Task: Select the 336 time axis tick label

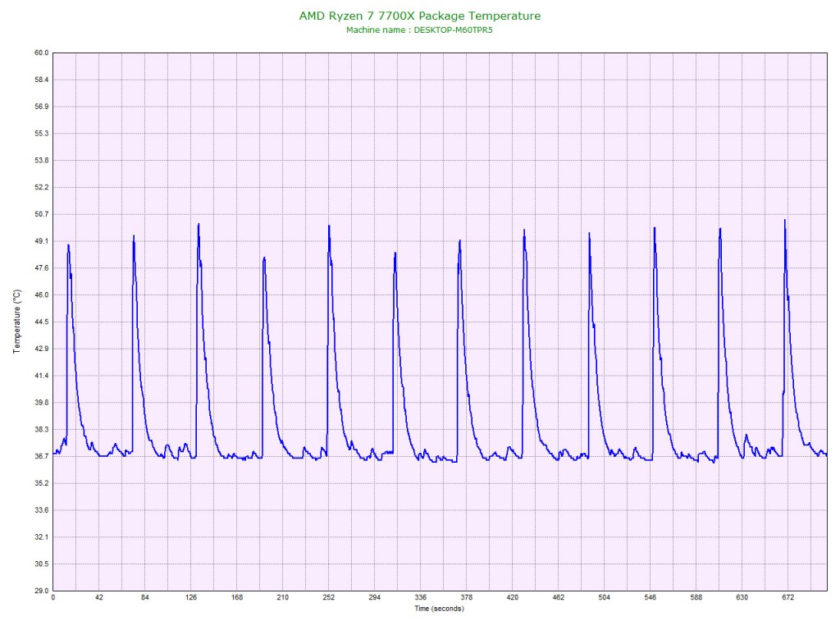Action: point(421,598)
